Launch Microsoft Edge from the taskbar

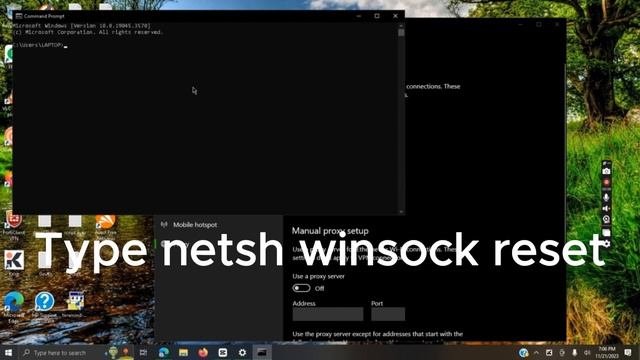164,353
